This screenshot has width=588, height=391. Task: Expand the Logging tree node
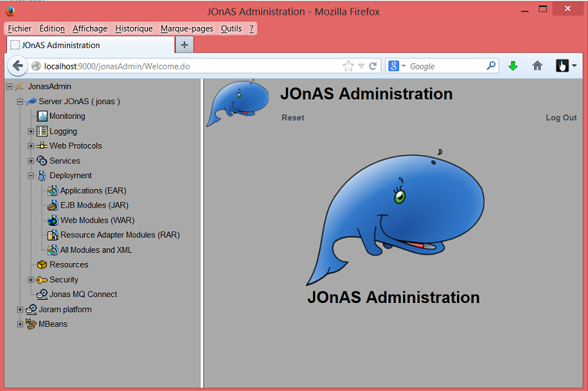tap(31, 132)
